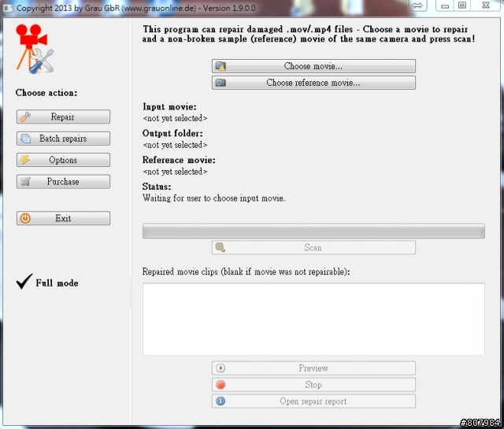This screenshot has height=429, width=504.
Task: Click the Input movie '<not yet selected>' value
Action: pos(175,118)
